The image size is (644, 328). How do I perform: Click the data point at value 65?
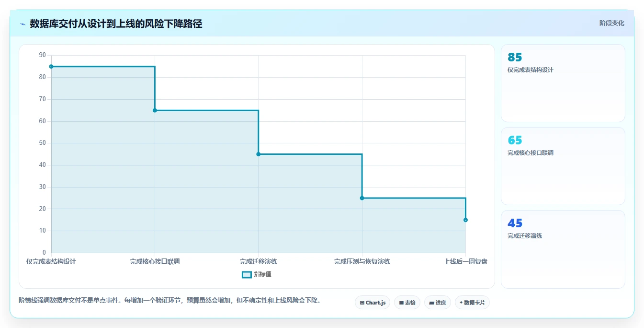pos(155,110)
